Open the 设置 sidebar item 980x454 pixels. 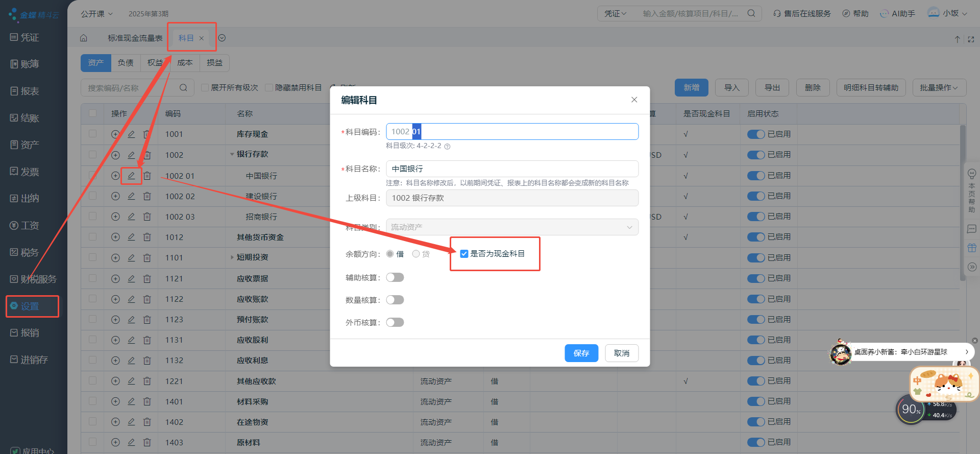(30, 306)
